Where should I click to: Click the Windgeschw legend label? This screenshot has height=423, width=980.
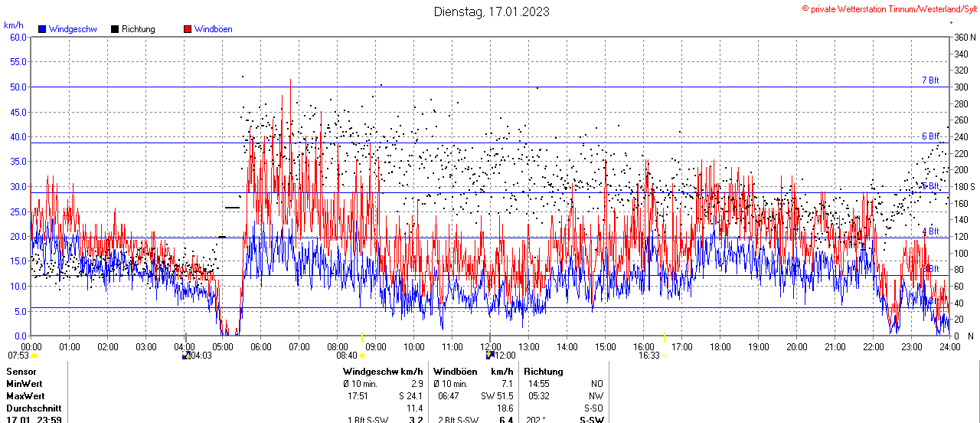(73, 29)
